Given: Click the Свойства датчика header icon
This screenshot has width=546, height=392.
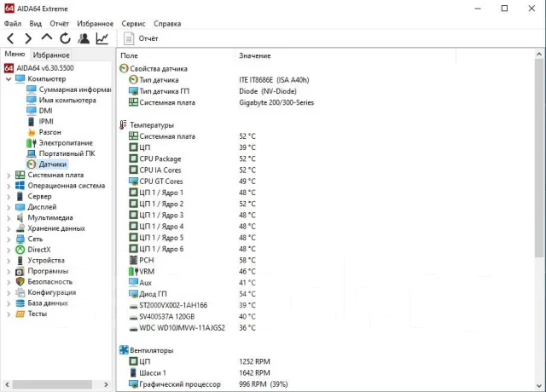Looking at the screenshot, I should (x=124, y=68).
